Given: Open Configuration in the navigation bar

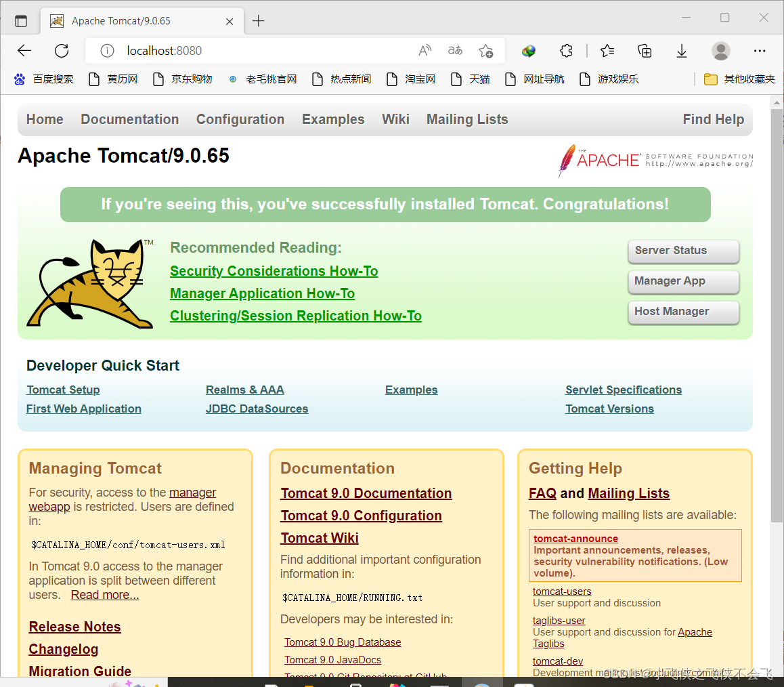Looking at the screenshot, I should pos(240,119).
